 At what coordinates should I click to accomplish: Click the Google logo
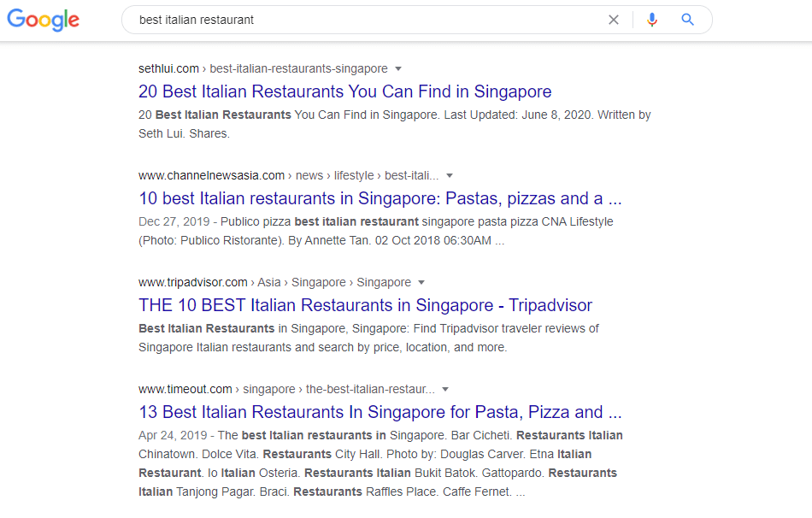tap(43, 20)
